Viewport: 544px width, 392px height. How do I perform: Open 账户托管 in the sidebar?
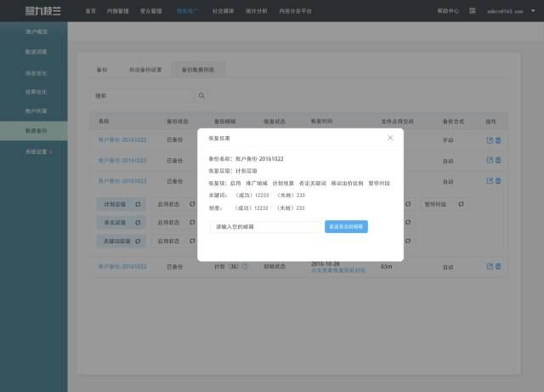(36, 111)
